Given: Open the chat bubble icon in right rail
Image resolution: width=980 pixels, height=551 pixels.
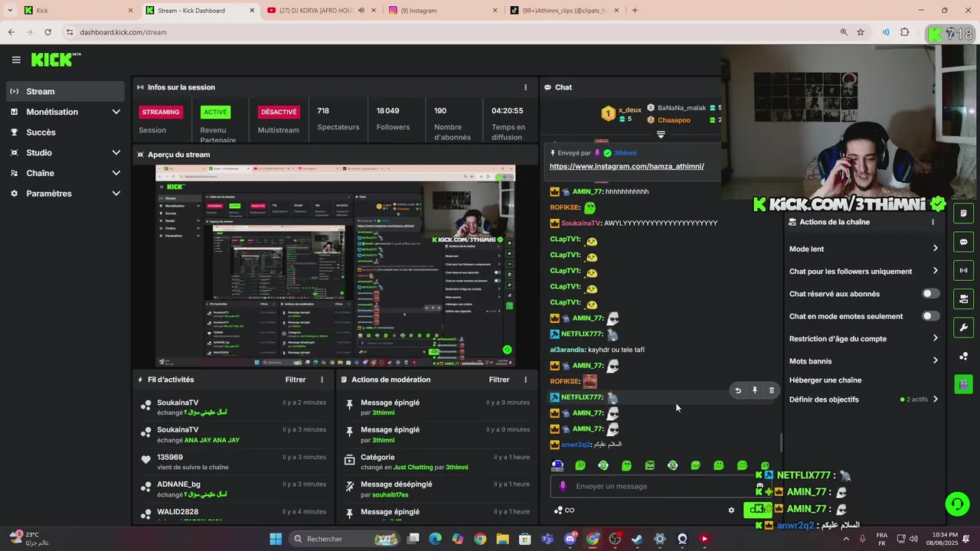Looking at the screenshot, I should click(963, 242).
